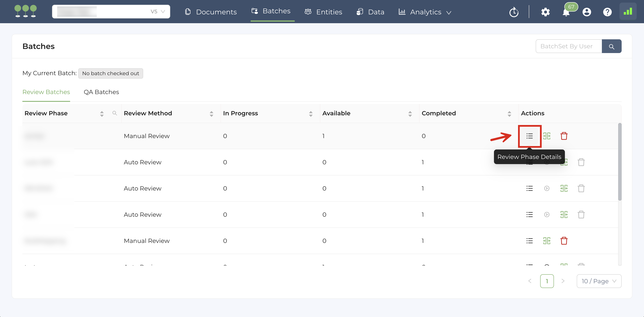Click red trash icon in first Manual Review row
Screen dimensions: 644x317
(x=564, y=136)
